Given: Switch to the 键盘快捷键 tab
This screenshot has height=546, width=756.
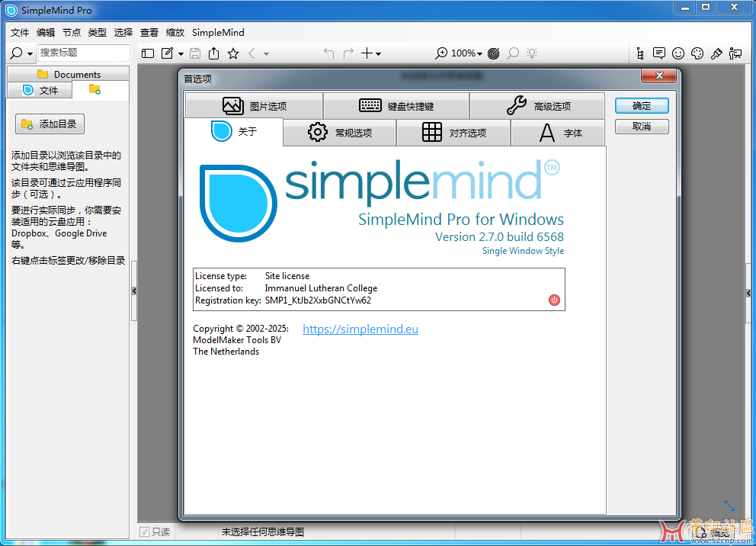Looking at the screenshot, I should (x=396, y=106).
